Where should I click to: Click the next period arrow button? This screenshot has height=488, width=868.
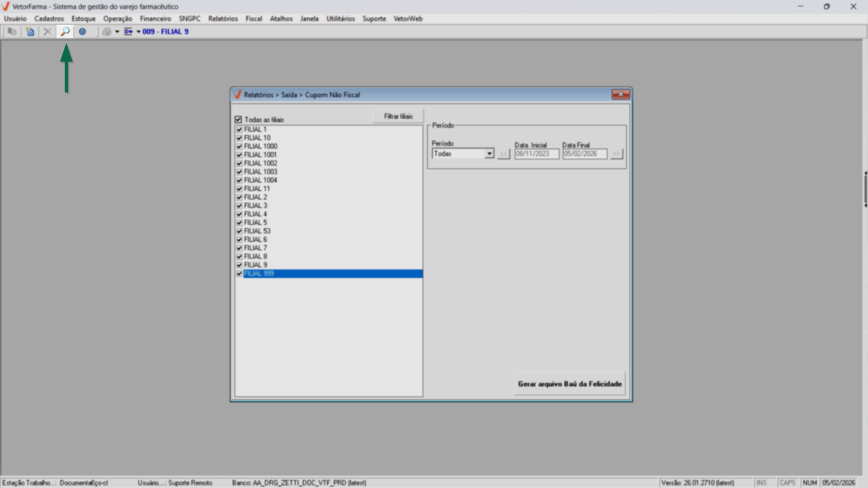pyautogui.click(x=616, y=154)
